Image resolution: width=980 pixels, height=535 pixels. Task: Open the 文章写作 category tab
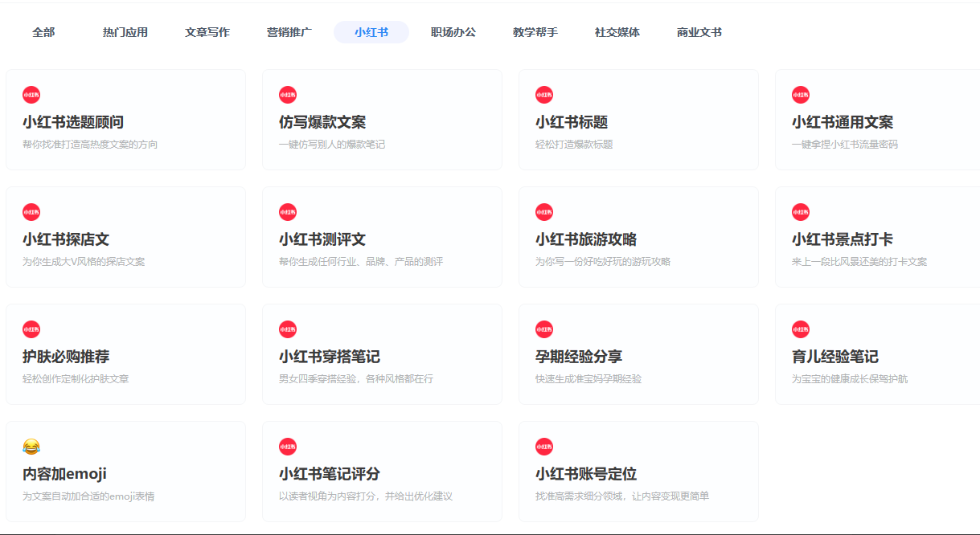pyautogui.click(x=207, y=33)
